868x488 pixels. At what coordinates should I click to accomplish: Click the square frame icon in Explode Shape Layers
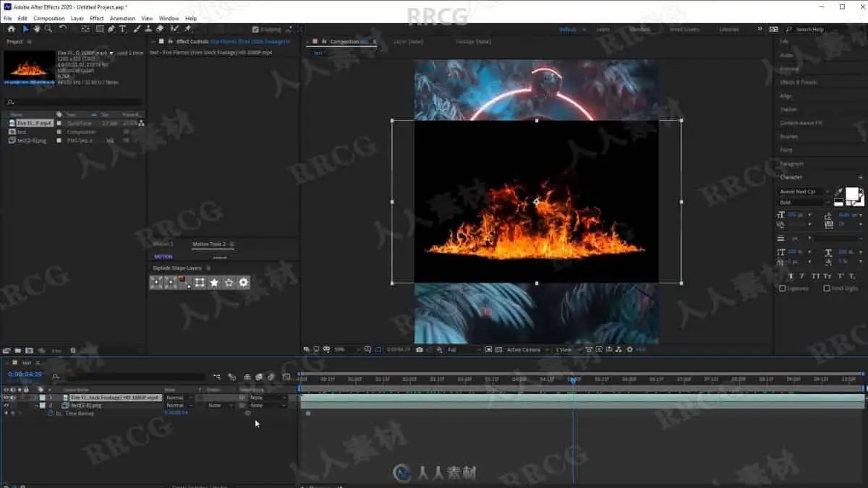point(200,283)
